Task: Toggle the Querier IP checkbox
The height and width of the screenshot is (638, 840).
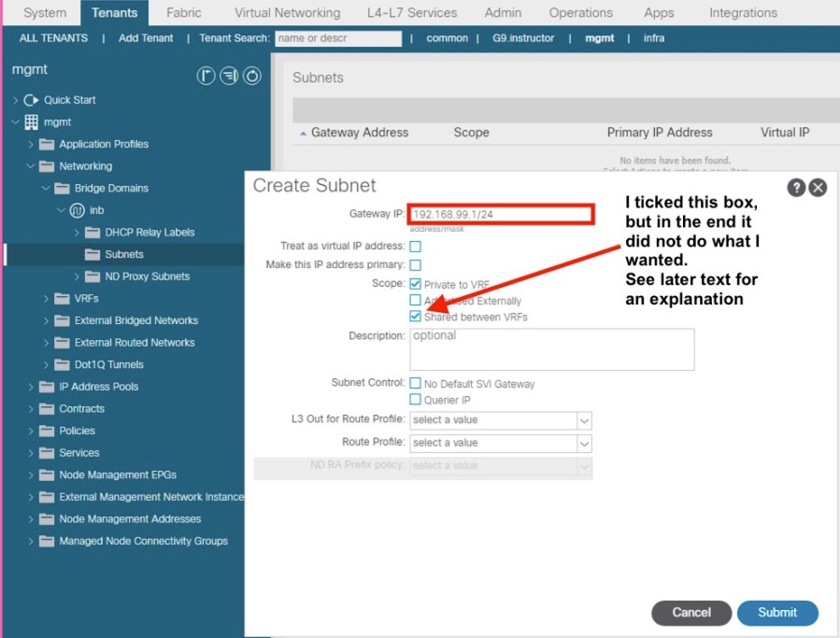Action: coord(415,400)
